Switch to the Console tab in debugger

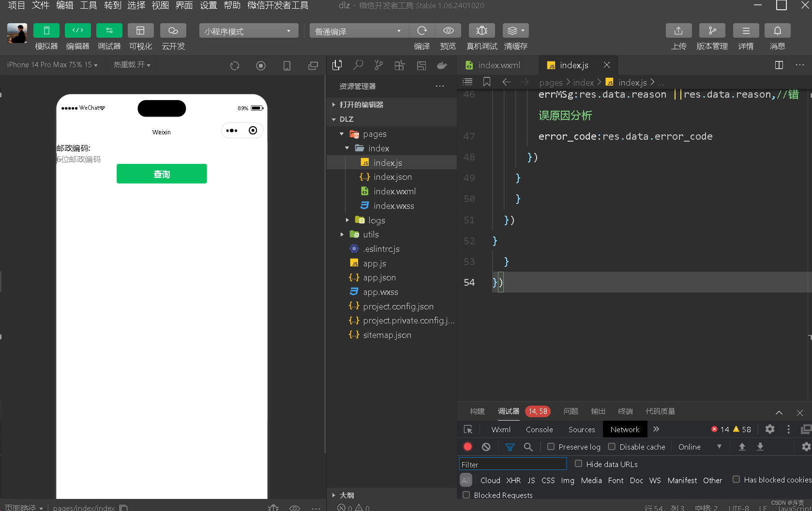539,429
